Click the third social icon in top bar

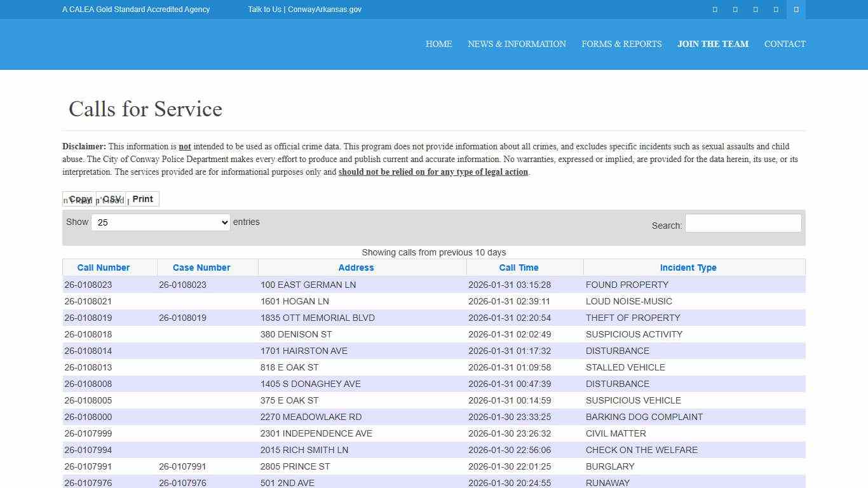(756, 10)
